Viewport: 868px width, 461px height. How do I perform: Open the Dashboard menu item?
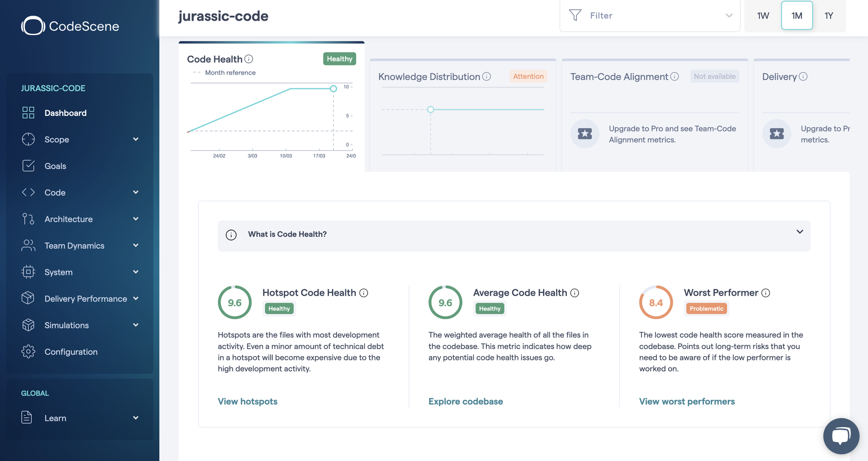[x=79, y=113]
